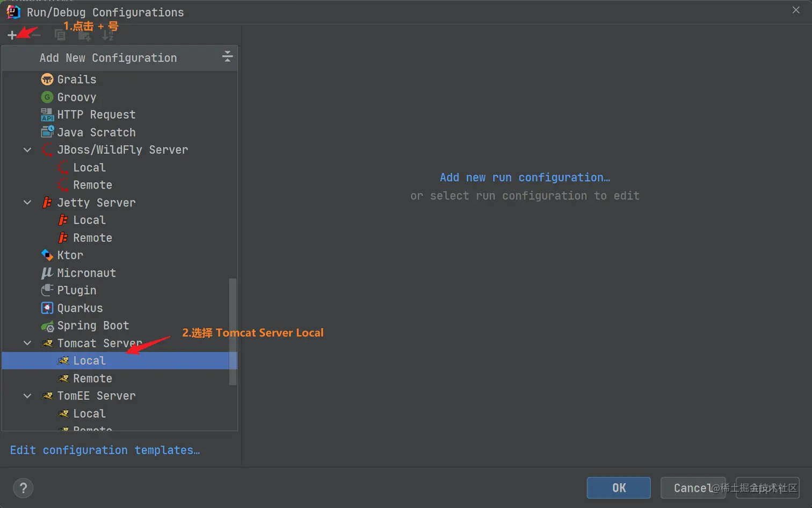812x508 pixels.
Task: Select the Jetty Server entry
Action: [119, 203]
